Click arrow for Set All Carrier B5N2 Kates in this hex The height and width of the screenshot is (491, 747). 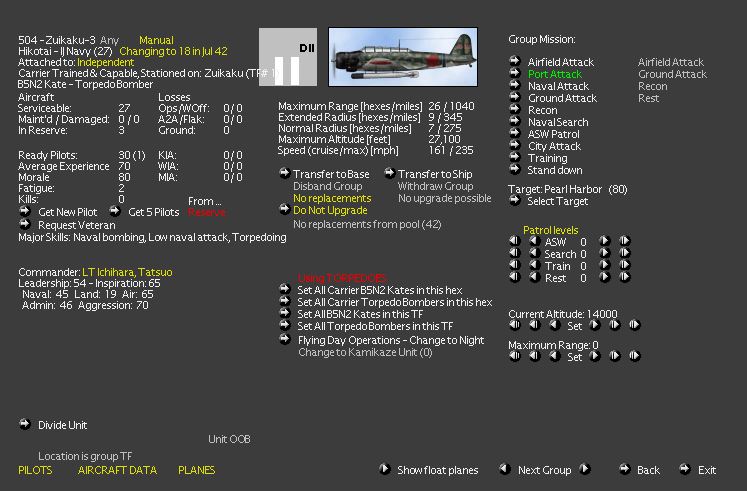tap(284, 289)
